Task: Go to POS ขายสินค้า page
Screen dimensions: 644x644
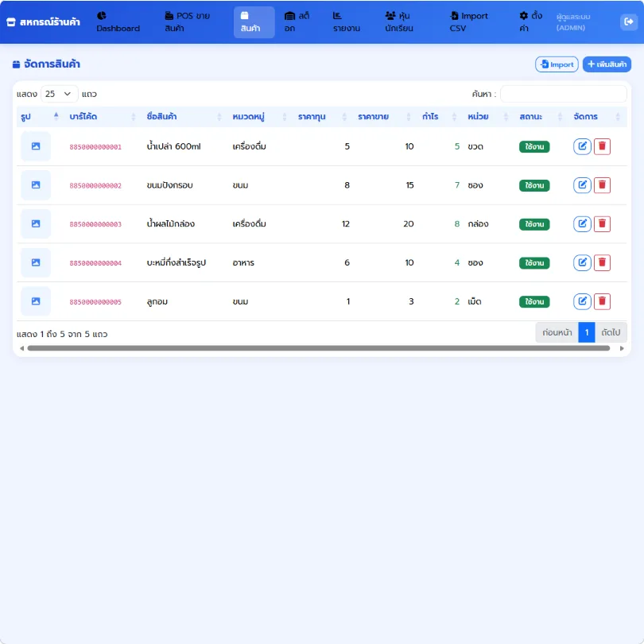Action: pos(188,21)
